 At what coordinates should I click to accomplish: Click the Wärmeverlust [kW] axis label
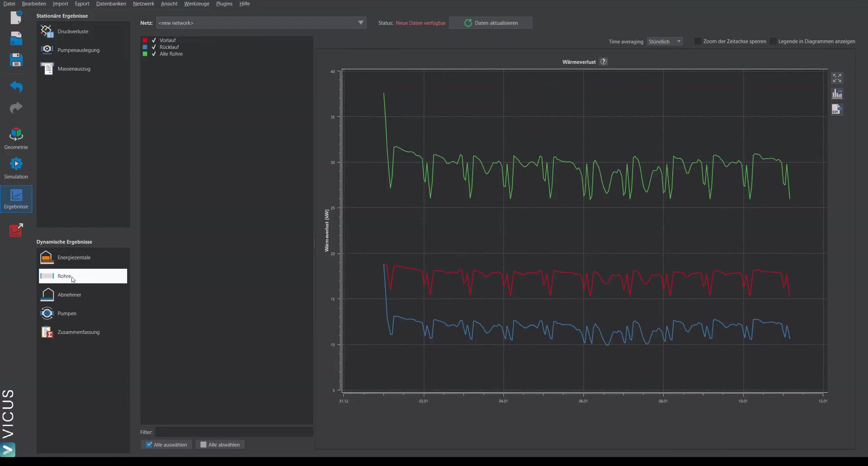(x=326, y=230)
